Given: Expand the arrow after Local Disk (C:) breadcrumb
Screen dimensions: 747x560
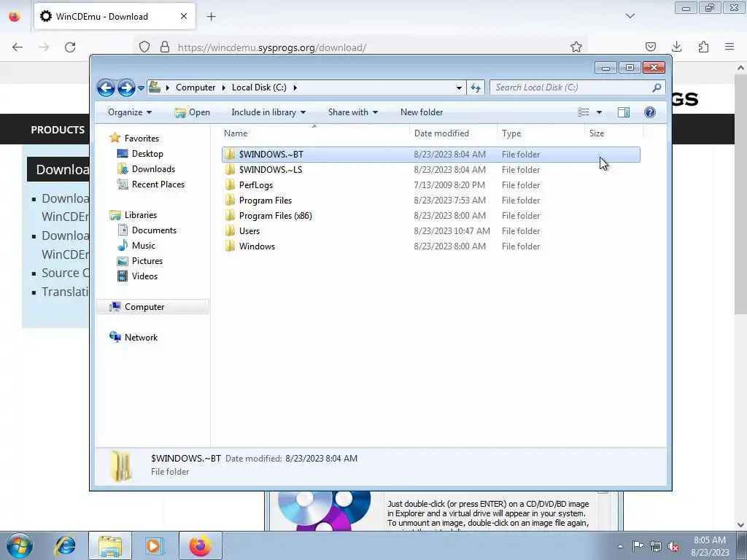Looking at the screenshot, I should (x=295, y=87).
